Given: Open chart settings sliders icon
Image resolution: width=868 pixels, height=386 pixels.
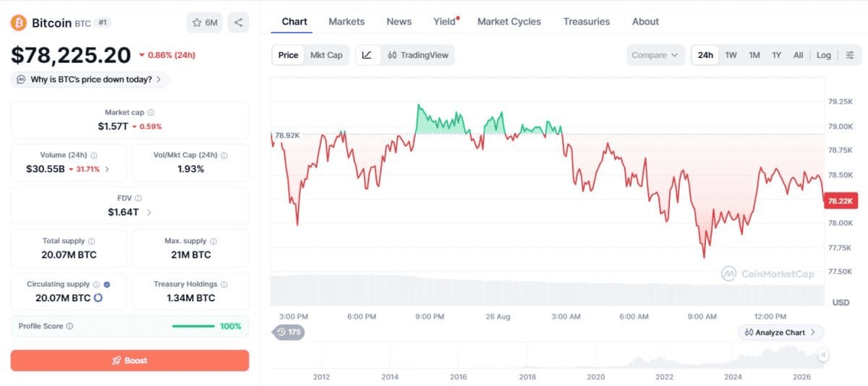Looking at the screenshot, I should pyautogui.click(x=850, y=55).
